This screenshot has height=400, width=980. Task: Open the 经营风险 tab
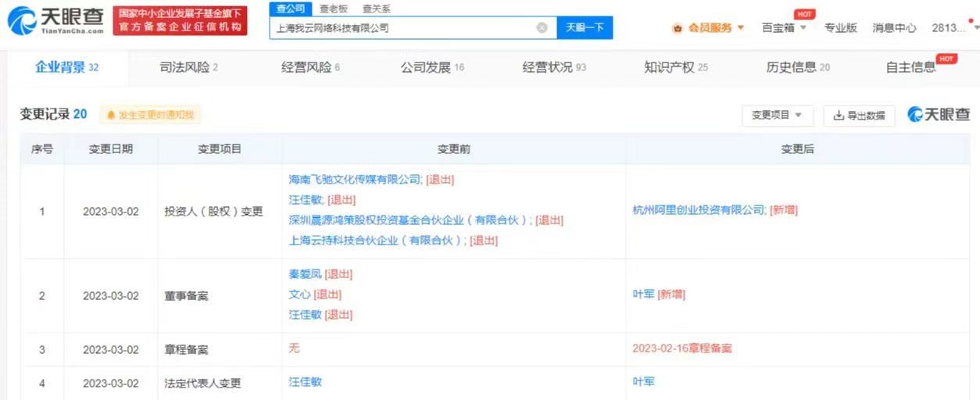pyautogui.click(x=310, y=67)
